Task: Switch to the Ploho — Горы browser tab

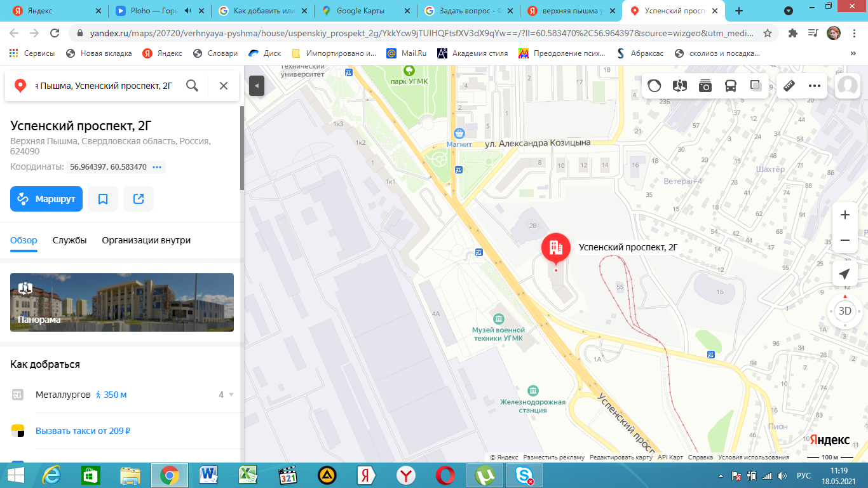Action: point(159,11)
